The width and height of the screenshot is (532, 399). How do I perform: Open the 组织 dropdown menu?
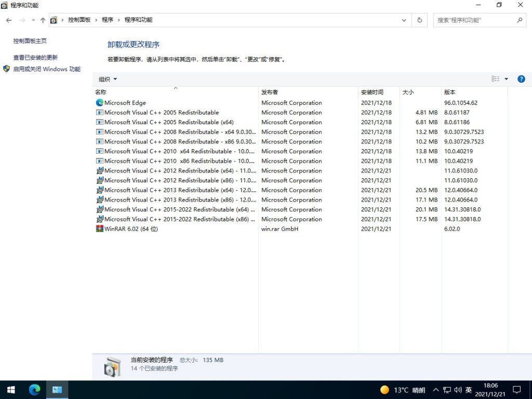107,78
